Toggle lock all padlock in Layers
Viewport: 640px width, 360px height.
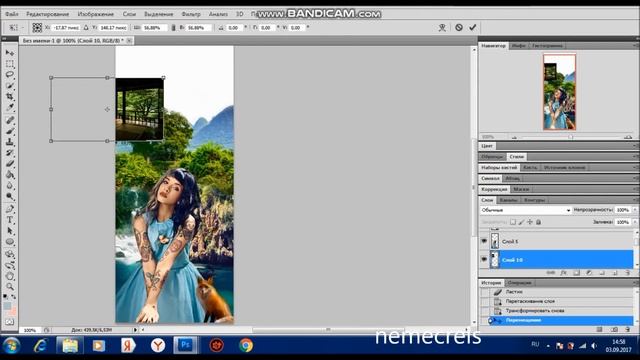click(x=538, y=222)
